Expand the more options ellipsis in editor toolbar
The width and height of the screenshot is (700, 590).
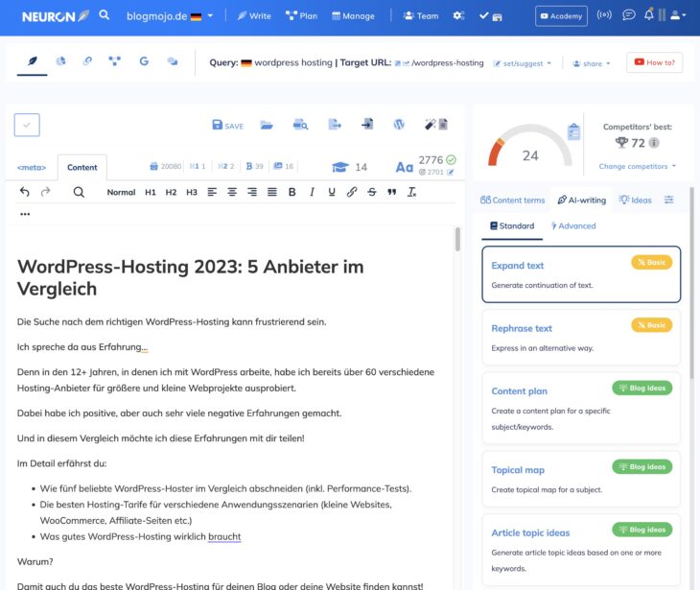[x=25, y=214]
